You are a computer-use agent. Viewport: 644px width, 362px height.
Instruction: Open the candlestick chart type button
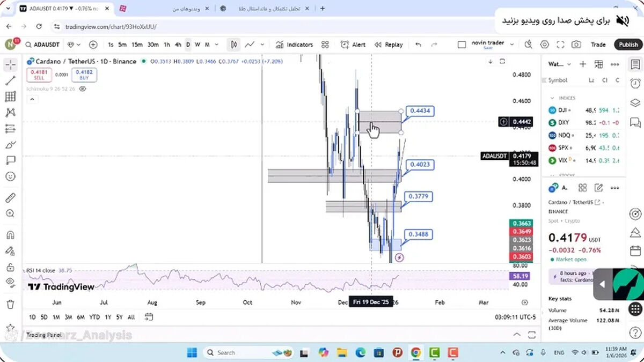pos(234,45)
